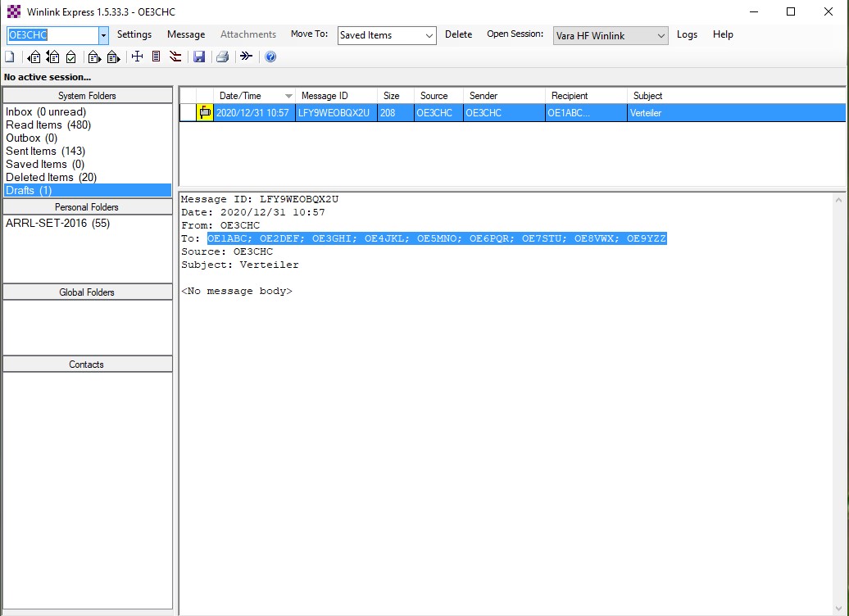Image resolution: width=849 pixels, height=616 pixels.
Task: Click the preview pane scroll down arrow
Action: coord(838,609)
